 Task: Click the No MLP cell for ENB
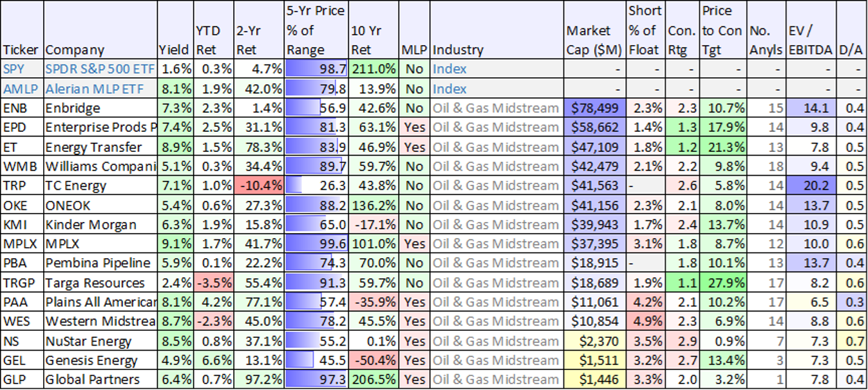[414, 108]
